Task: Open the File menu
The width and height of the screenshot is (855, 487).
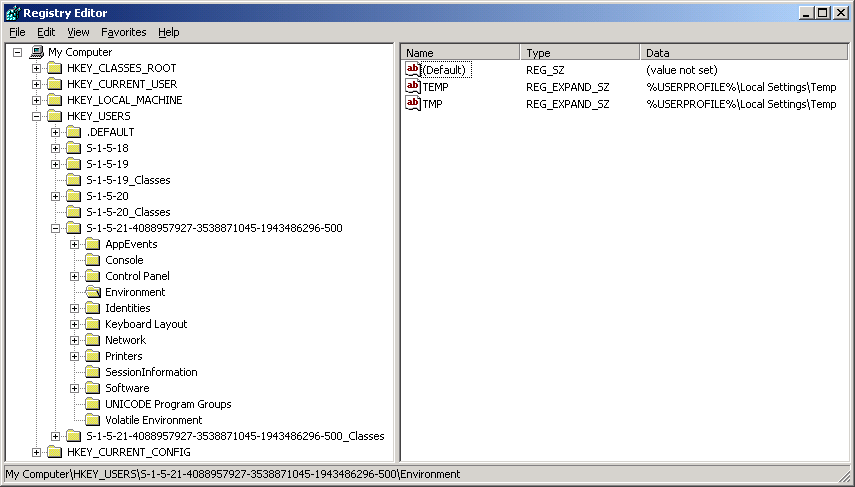Action: tap(17, 32)
